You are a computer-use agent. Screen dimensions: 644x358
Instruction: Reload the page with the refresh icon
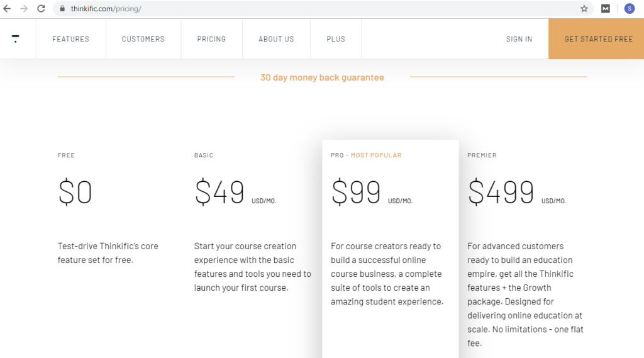tap(41, 9)
